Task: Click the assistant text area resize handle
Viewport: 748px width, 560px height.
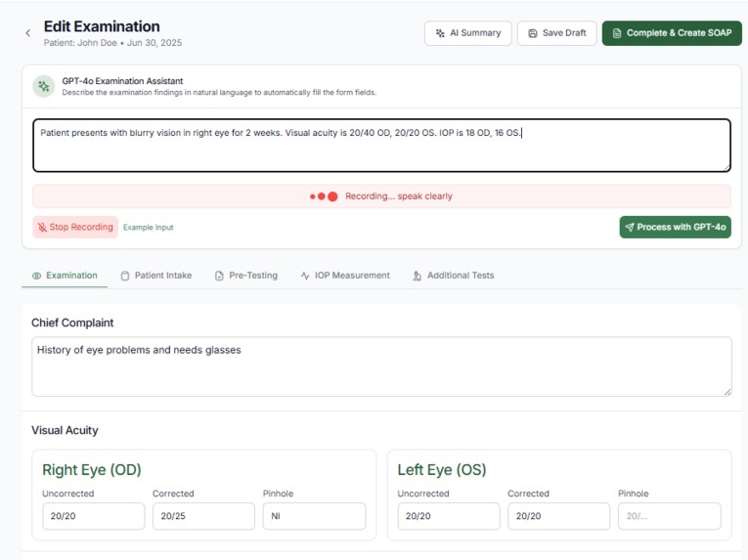Action: [x=726, y=167]
